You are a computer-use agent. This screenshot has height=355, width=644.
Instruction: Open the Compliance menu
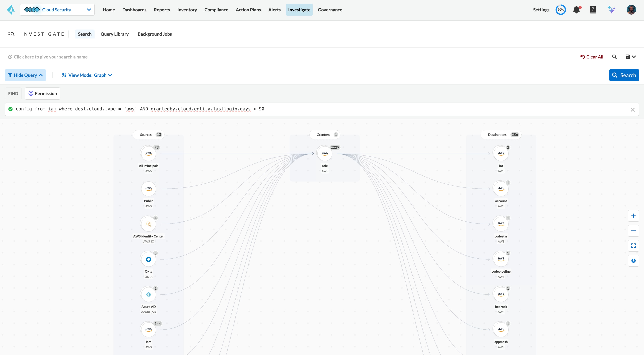tap(216, 10)
